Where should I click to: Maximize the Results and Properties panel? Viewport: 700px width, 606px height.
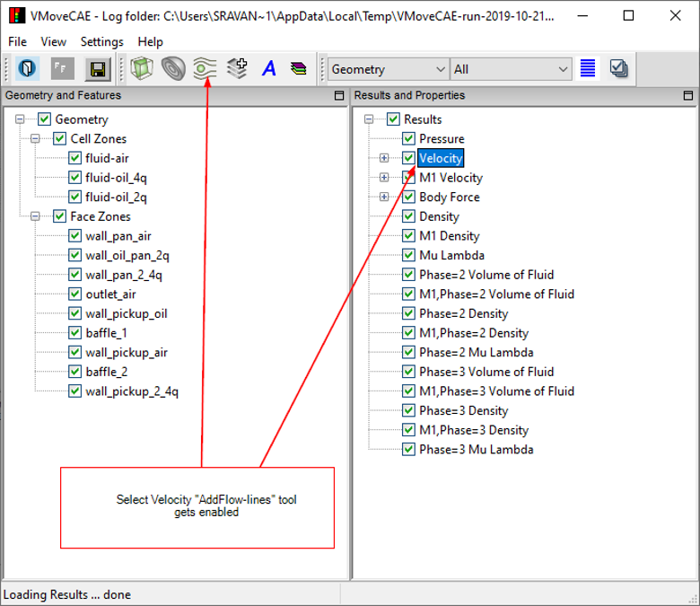(x=688, y=95)
